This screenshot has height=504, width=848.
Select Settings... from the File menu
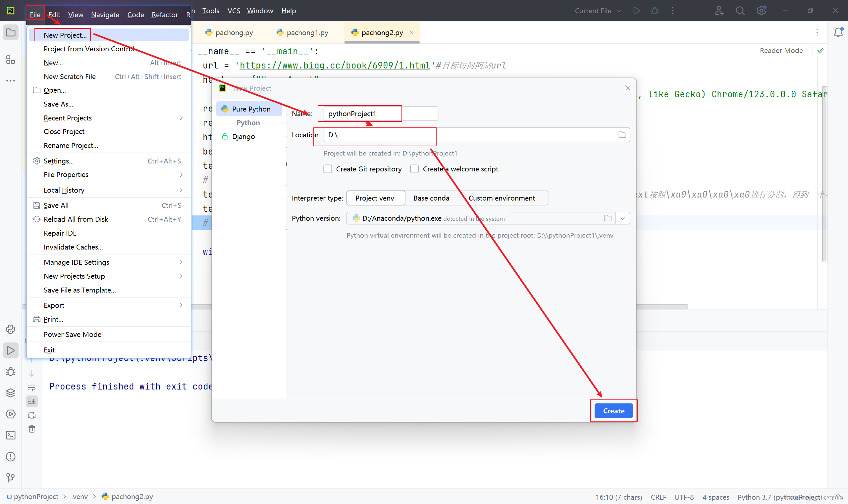point(58,161)
